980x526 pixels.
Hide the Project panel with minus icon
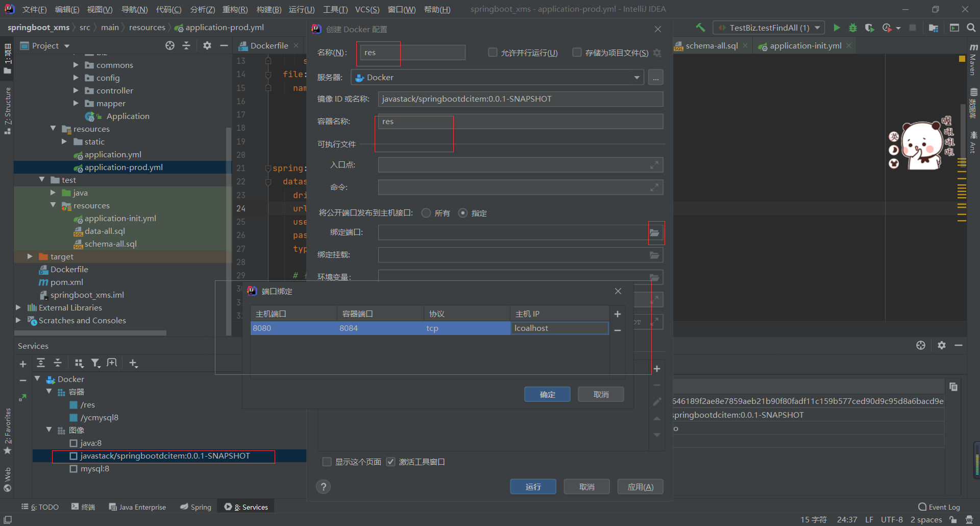tap(224, 45)
